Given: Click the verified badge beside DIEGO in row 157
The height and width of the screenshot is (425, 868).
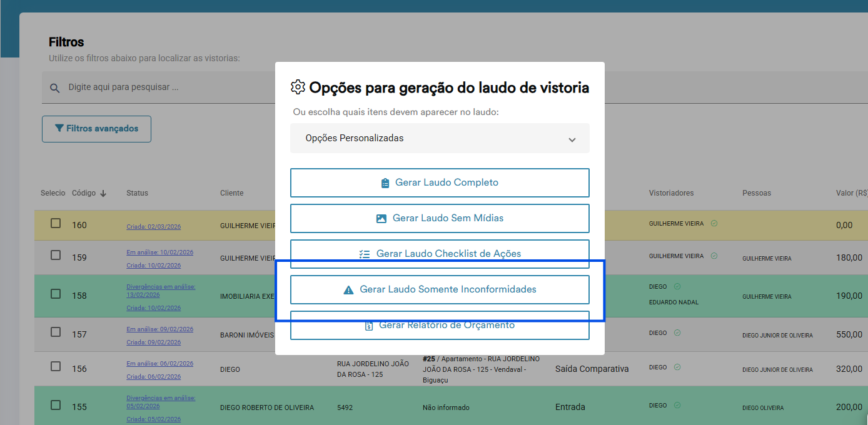Looking at the screenshot, I should tap(676, 332).
